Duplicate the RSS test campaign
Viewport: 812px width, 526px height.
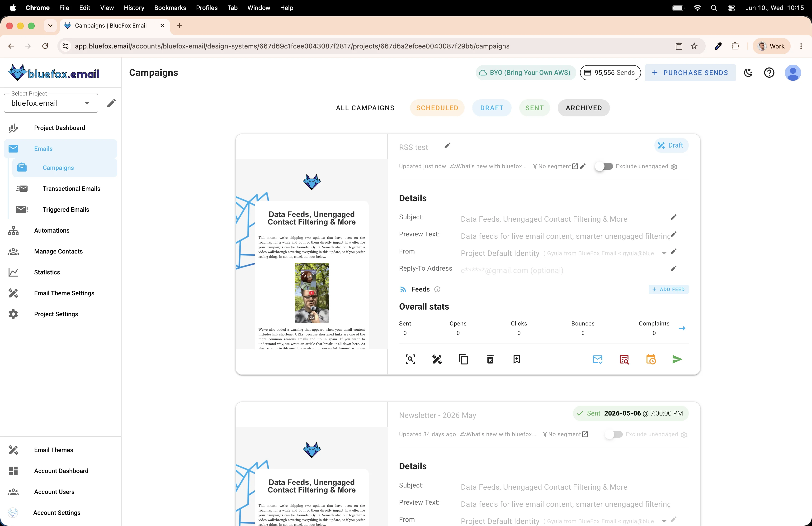pyautogui.click(x=463, y=359)
